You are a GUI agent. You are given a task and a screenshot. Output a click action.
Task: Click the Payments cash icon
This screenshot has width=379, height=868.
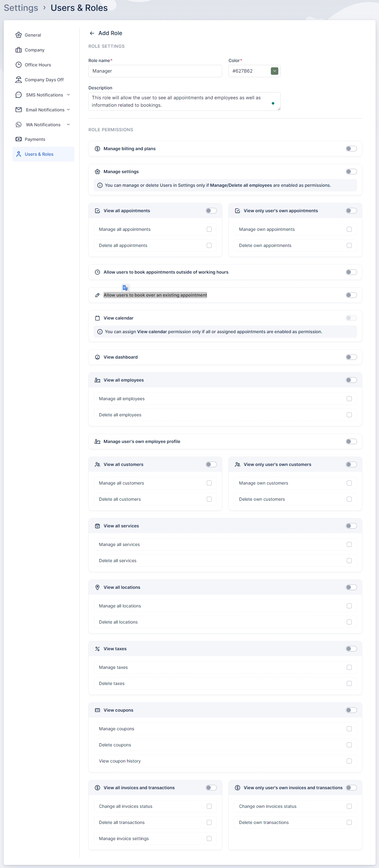[19, 139]
